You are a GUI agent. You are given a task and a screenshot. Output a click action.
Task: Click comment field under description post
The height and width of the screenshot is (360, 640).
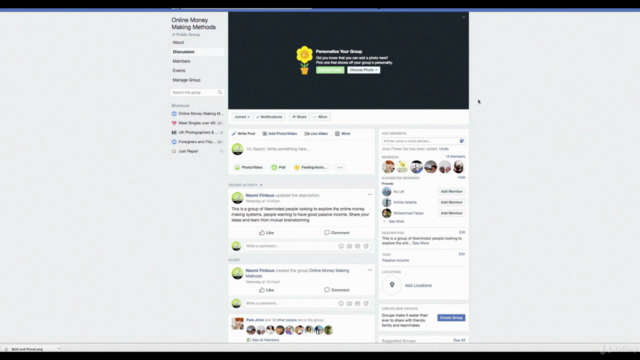point(291,246)
